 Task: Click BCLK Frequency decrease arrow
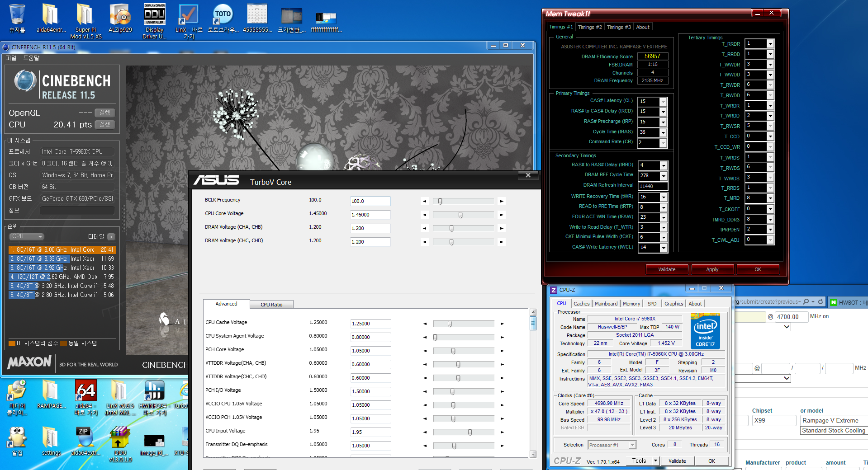424,202
